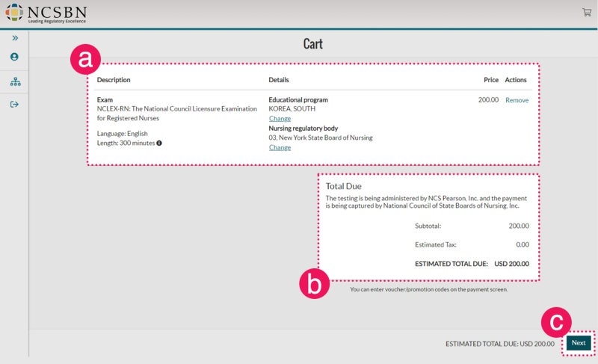The image size is (598, 364).
Task: Click the Total Due heading
Action: (x=343, y=186)
